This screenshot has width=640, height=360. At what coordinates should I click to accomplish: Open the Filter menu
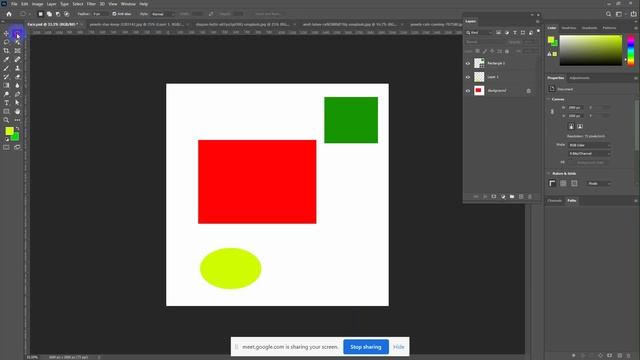(91, 4)
